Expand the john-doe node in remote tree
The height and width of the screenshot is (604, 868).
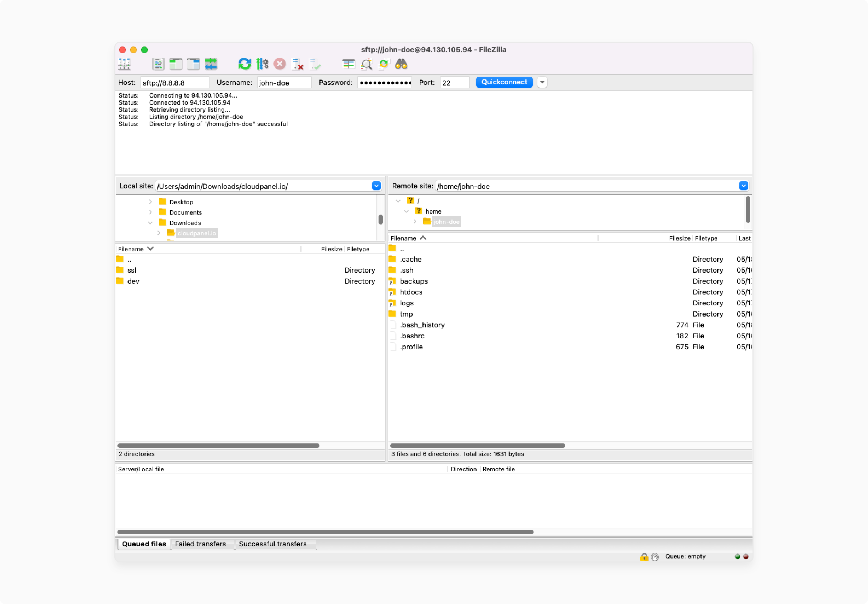coord(415,222)
